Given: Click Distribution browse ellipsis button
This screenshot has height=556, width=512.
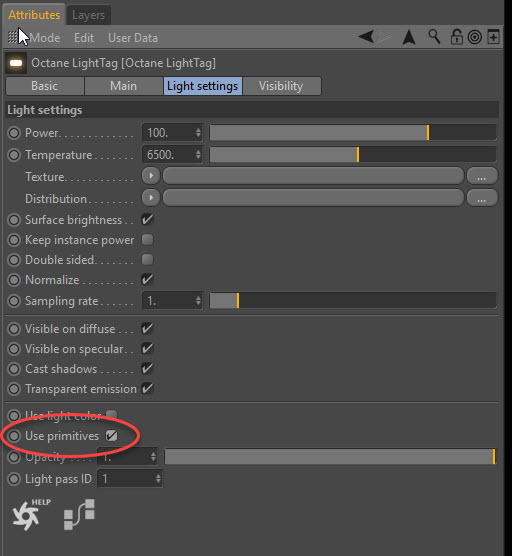Looking at the screenshot, I should [482, 198].
